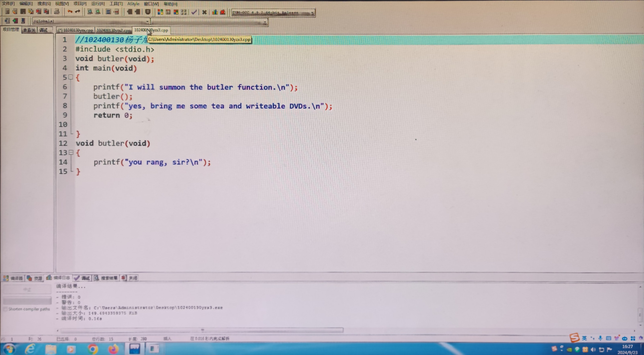Open the 搜索结果 bottom panel tab
Image resolution: width=644 pixels, height=355 pixels.
[106, 278]
